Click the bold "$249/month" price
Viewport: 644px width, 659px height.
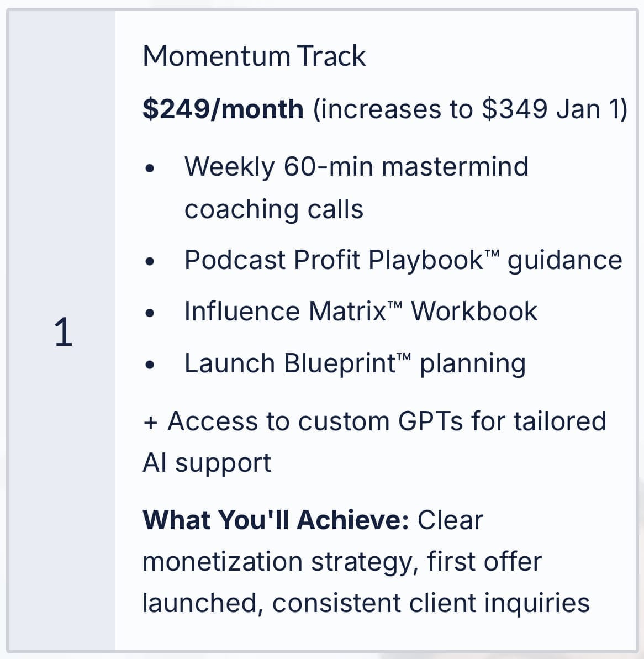223,109
